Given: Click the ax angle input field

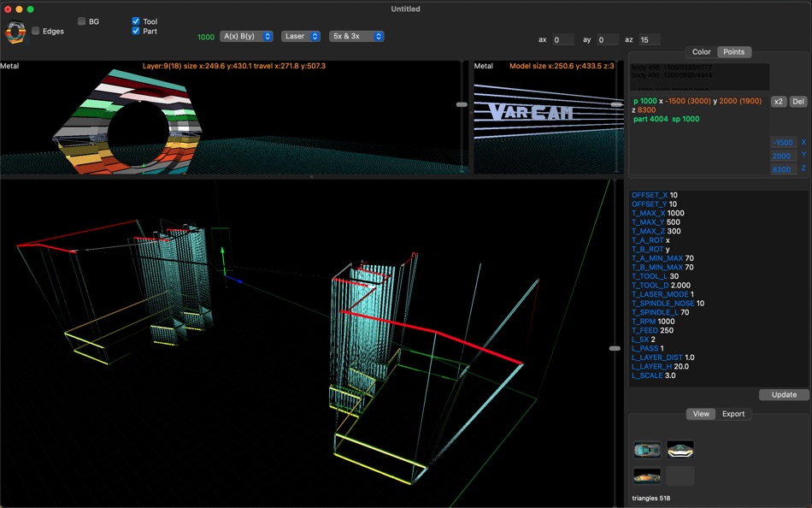Looking at the screenshot, I should (562, 40).
